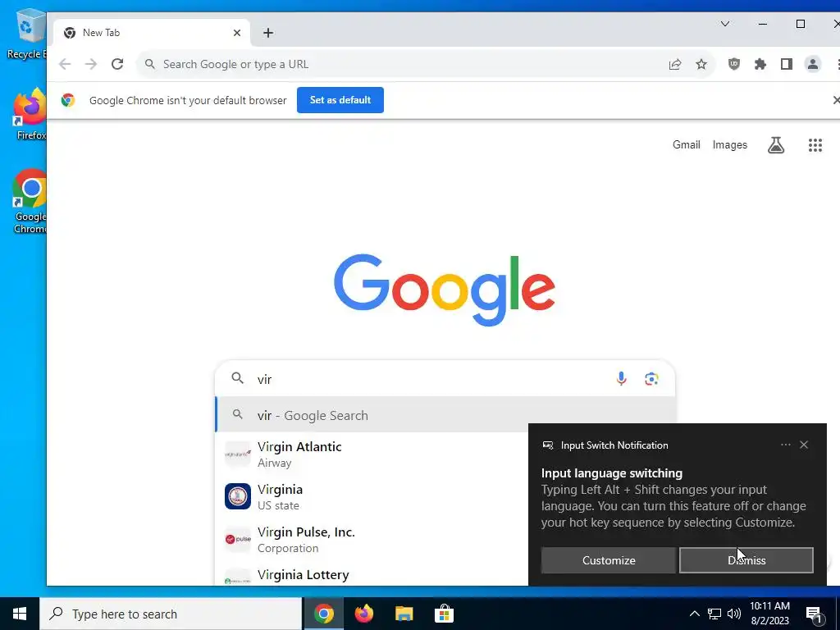Screen dimensions: 840x630
Task: Click the taskbar search box
Action: pos(171,614)
